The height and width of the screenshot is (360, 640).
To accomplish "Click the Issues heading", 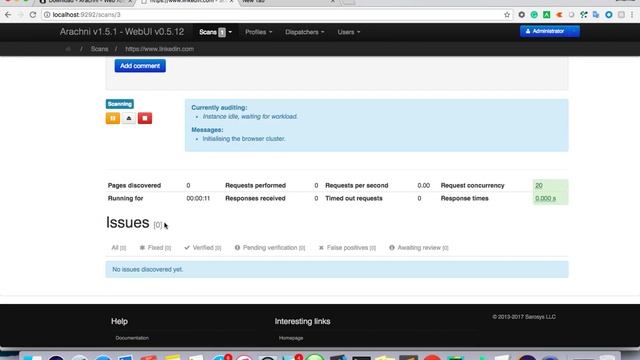I will (x=127, y=223).
